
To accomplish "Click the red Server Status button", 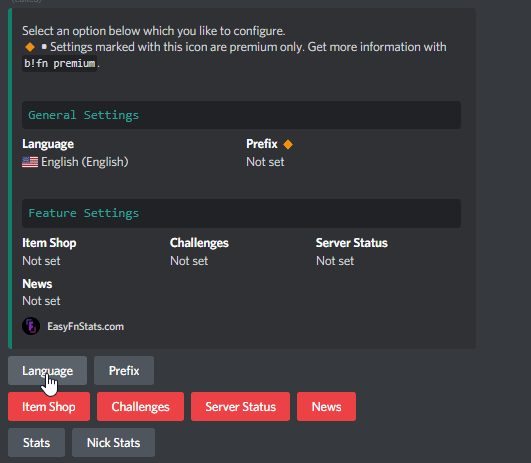I will click(240, 406).
